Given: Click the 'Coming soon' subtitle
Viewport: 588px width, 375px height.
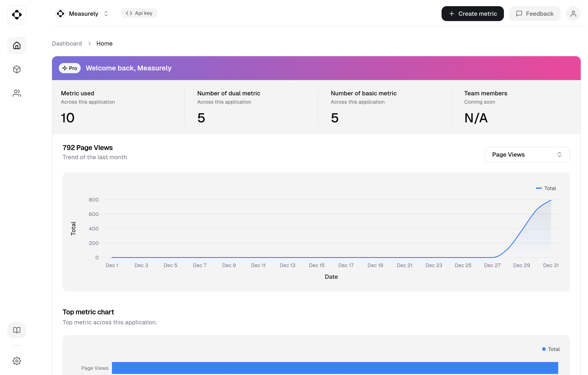Looking at the screenshot, I should tap(479, 102).
